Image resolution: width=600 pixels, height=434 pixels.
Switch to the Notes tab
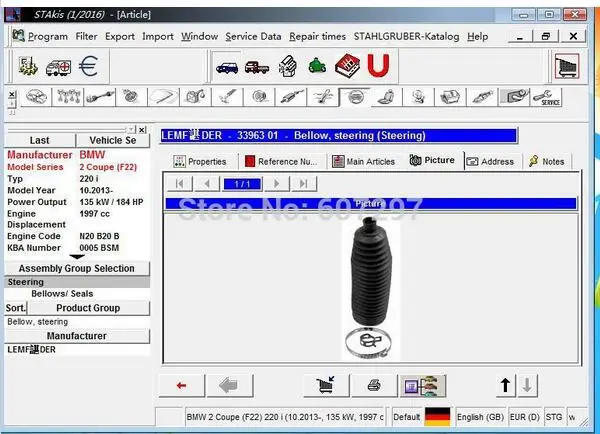tap(547, 162)
